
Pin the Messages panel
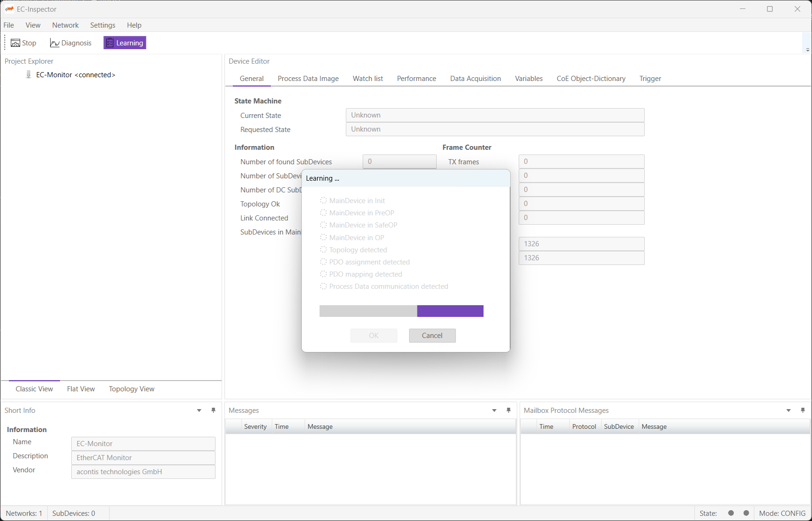tap(509, 410)
